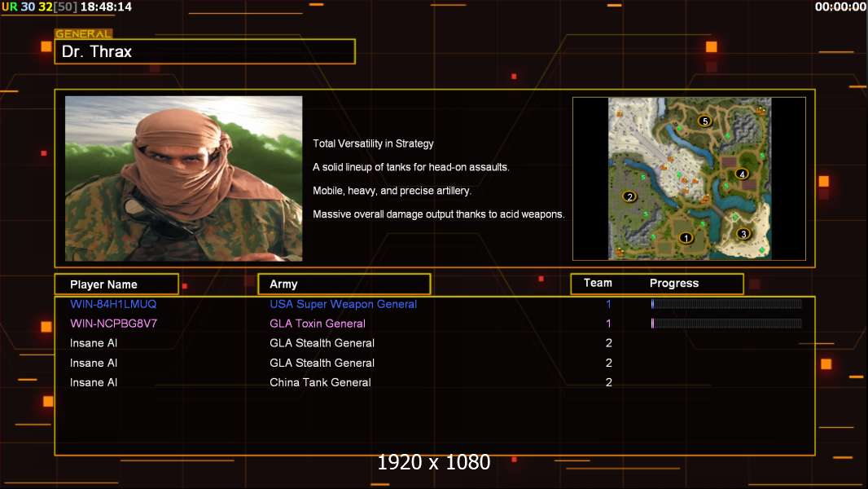This screenshot has height=489, width=868.
Task: Select start position marker 4 on minimap
Action: (x=742, y=174)
